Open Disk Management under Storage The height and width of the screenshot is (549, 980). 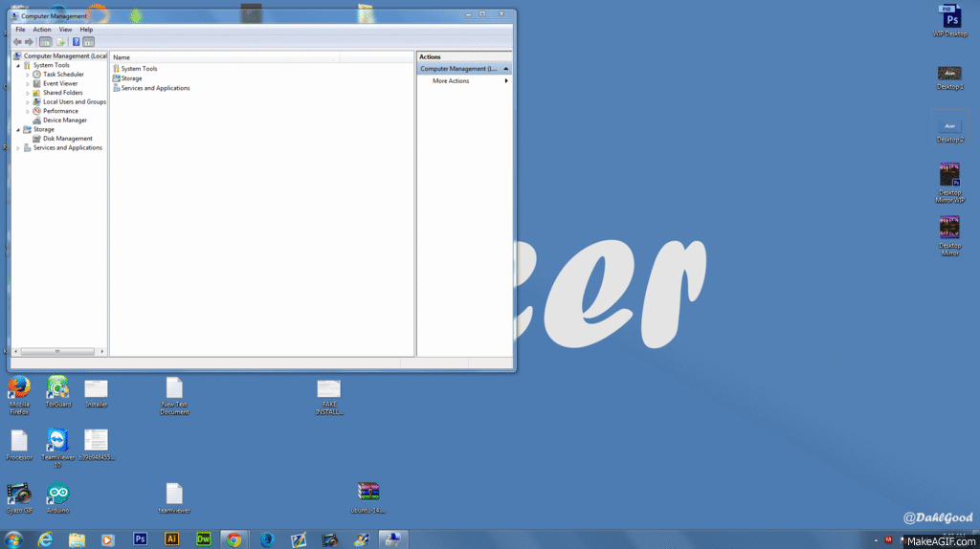pos(67,139)
